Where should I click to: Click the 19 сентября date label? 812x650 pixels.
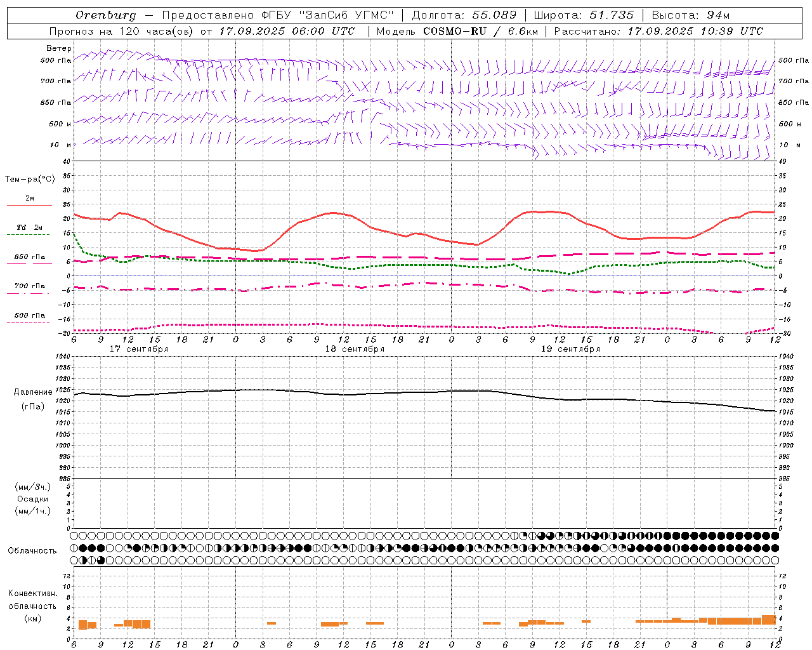point(570,349)
